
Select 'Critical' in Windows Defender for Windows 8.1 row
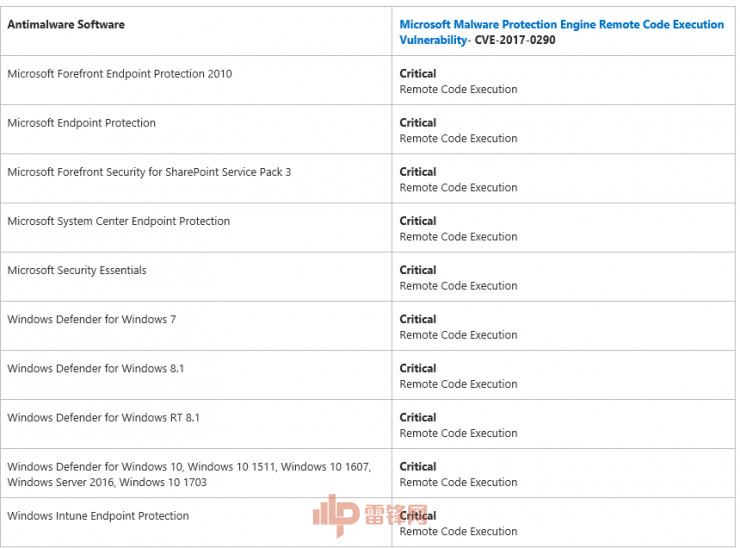(418, 368)
